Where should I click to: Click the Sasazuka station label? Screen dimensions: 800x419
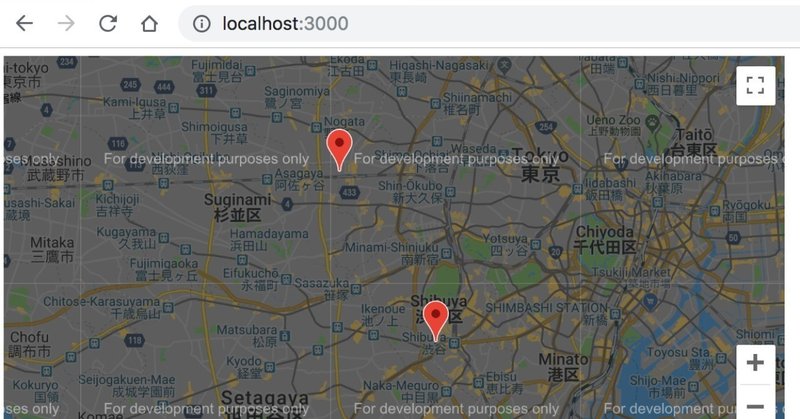(x=322, y=288)
